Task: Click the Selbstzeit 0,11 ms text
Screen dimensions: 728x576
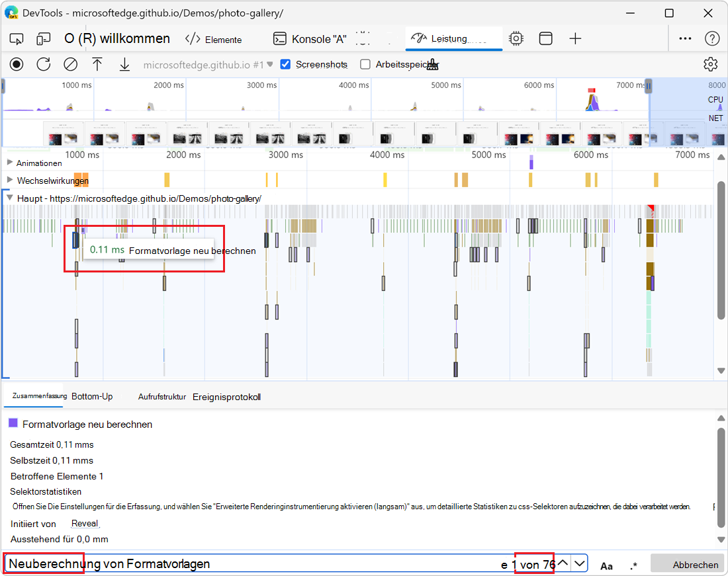Action: pyautogui.click(x=52, y=460)
